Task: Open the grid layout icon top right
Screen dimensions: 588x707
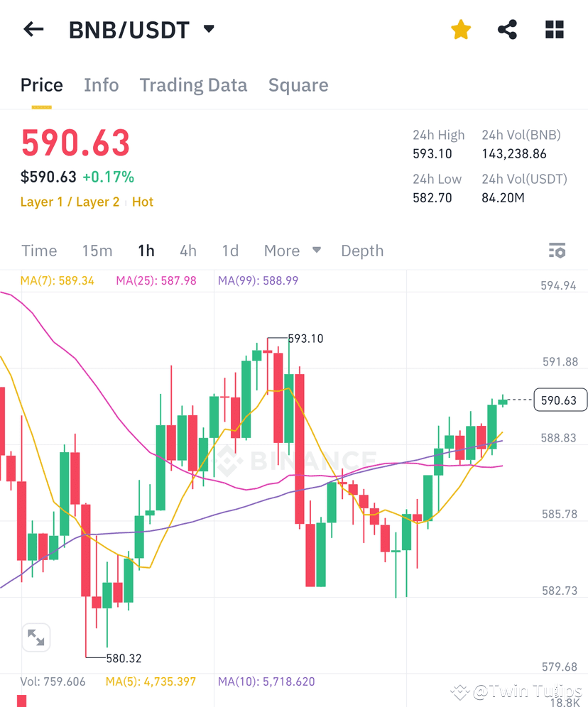Action: click(554, 29)
